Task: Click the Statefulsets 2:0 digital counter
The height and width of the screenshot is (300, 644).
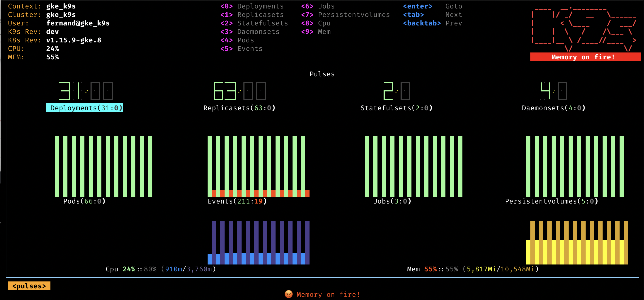Action: point(397,91)
